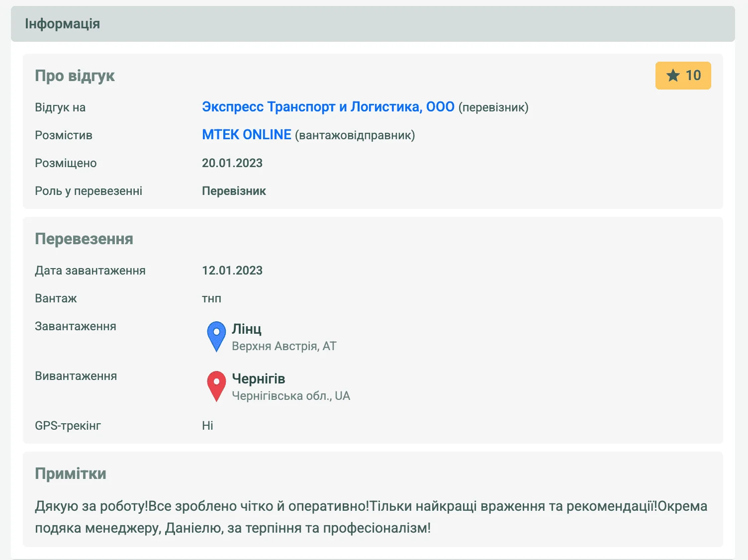
Task: Click the Інформація section header
Action: 62,24
